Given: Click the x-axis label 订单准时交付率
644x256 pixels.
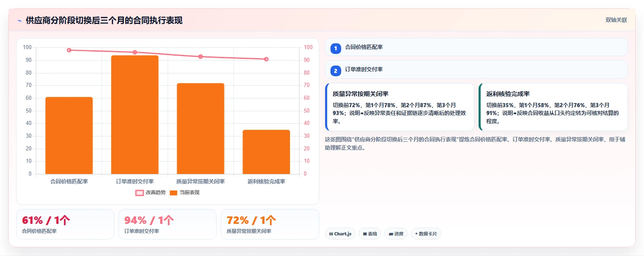Looking at the screenshot, I should click(135, 181).
